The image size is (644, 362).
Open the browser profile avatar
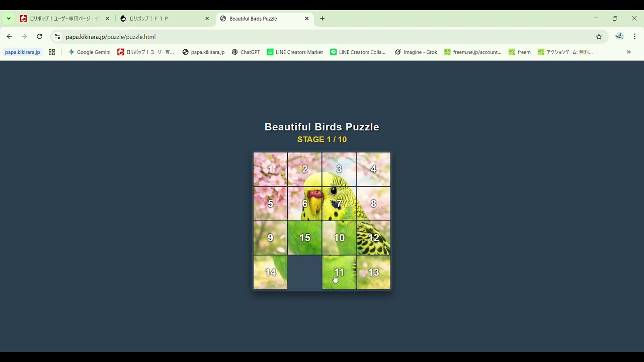tap(619, 37)
